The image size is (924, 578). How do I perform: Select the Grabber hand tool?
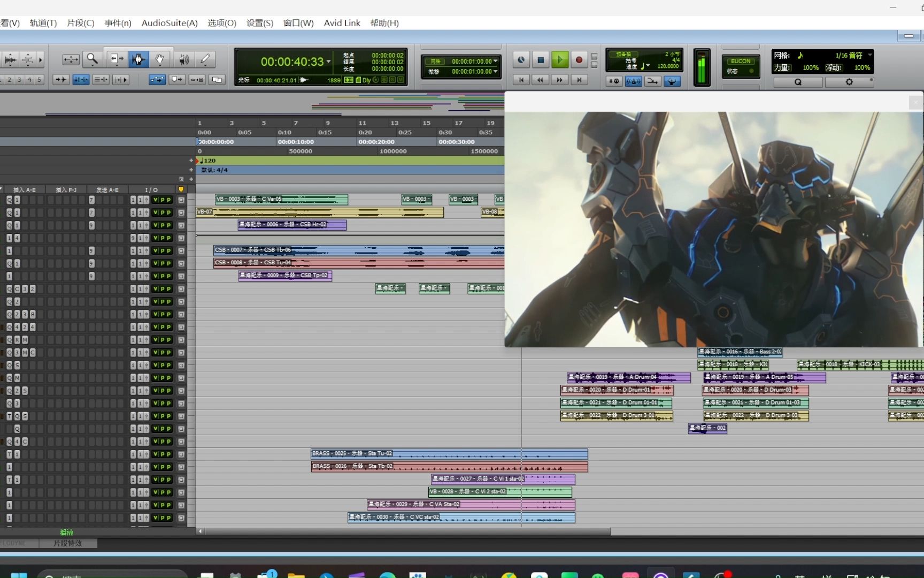coord(159,59)
